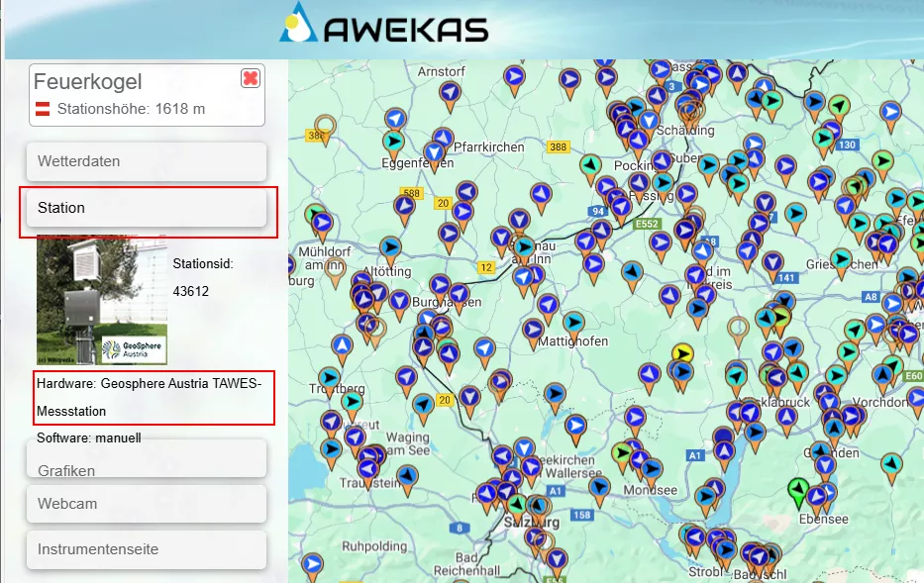Open the Instrumentenseite section

(147, 548)
